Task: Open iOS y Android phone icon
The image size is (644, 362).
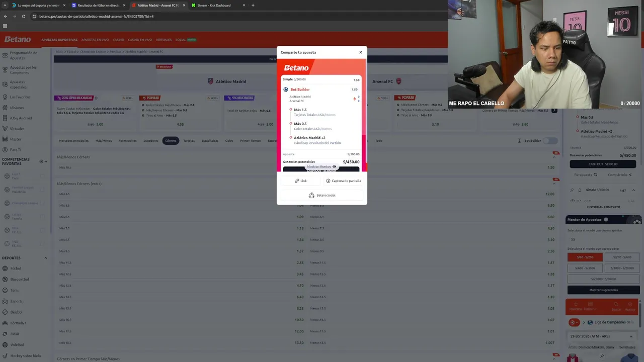Action: (x=5, y=118)
